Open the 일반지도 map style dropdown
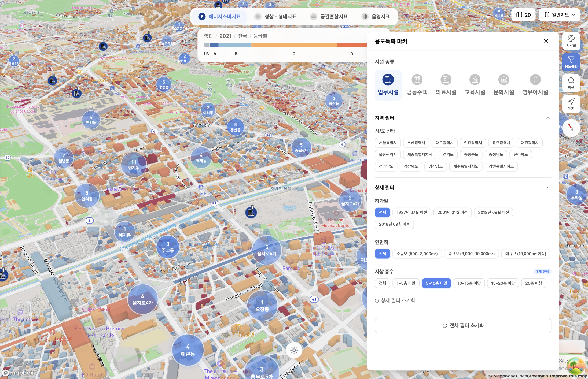 coord(559,15)
